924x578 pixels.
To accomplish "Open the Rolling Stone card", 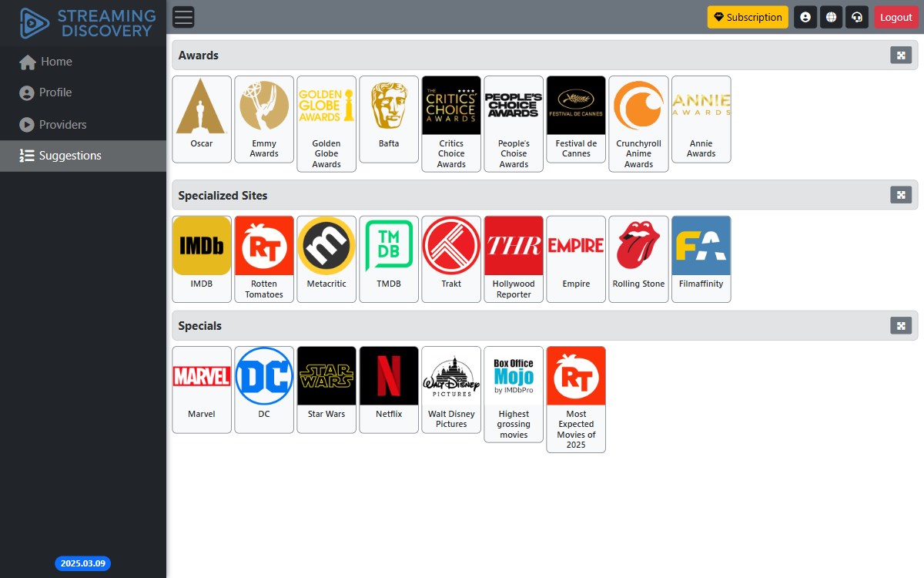I will click(638, 259).
